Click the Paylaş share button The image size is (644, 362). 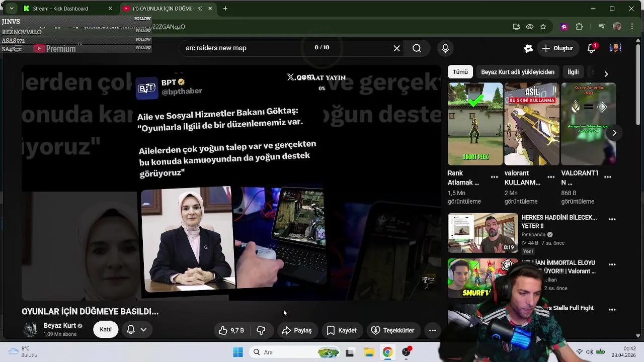click(x=297, y=330)
